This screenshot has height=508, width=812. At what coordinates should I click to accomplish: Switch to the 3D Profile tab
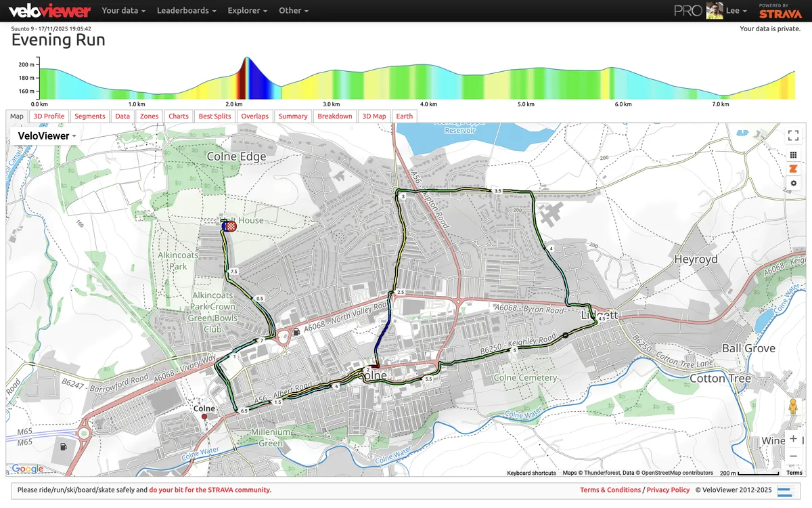tap(49, 117)
